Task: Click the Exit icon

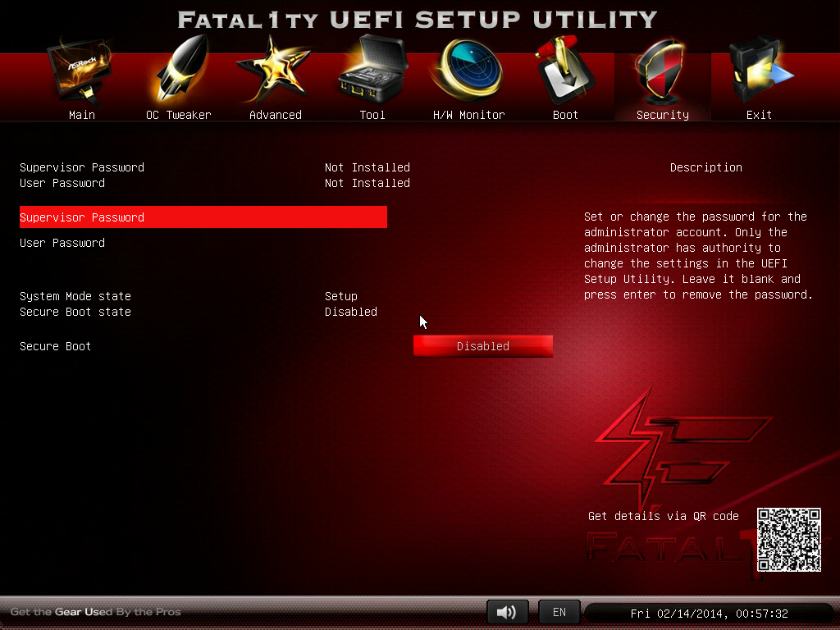Action: (760, 72)
